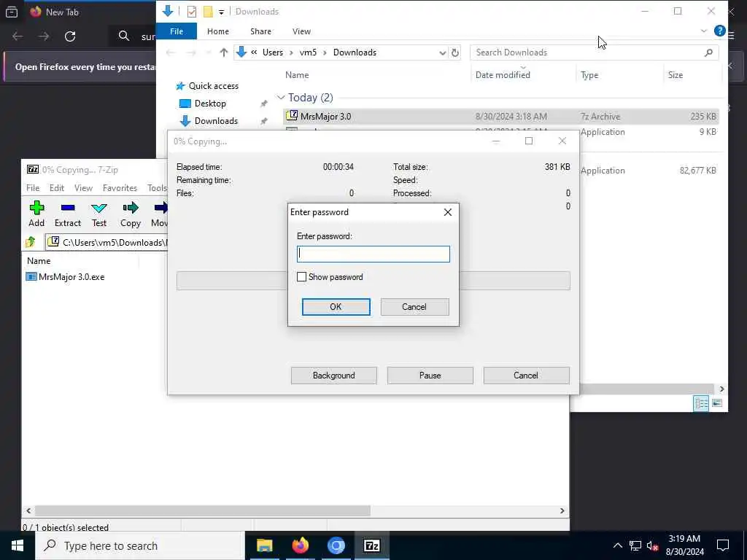Switch Explorer to large icons view

(717, 403)
